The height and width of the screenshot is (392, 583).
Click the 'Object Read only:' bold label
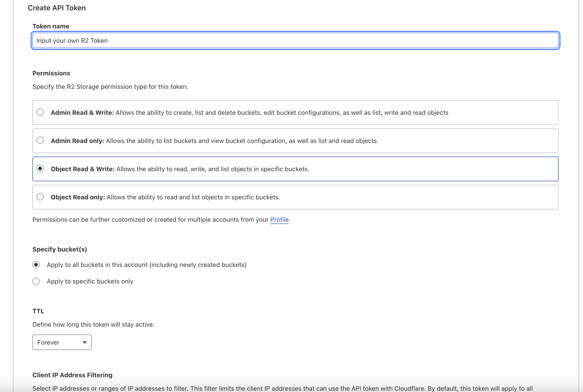(x=78, y=198)
